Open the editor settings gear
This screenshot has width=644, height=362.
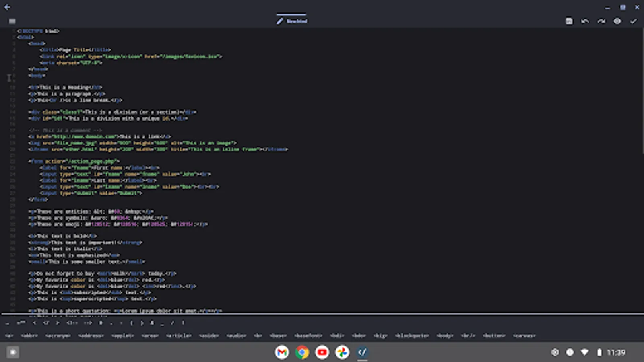617,21
